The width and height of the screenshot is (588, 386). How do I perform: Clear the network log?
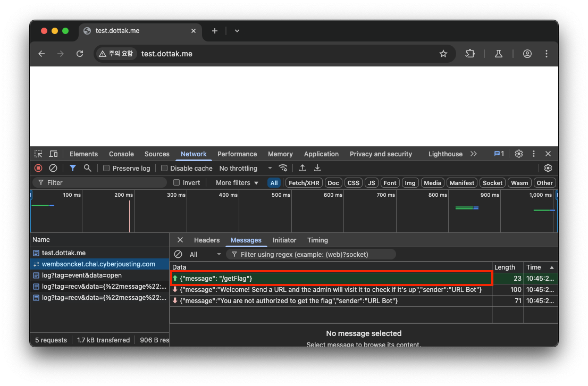pyautogui.click(x=53, y=168)
